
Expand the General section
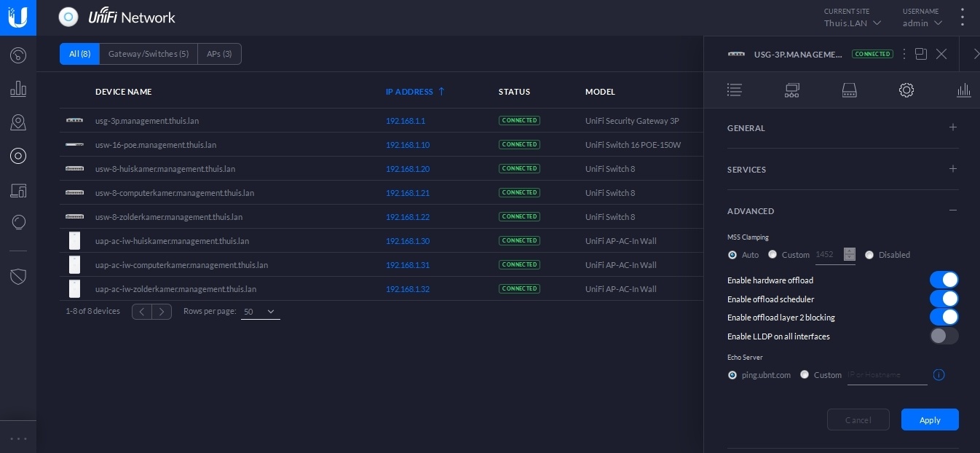(952, 127)
